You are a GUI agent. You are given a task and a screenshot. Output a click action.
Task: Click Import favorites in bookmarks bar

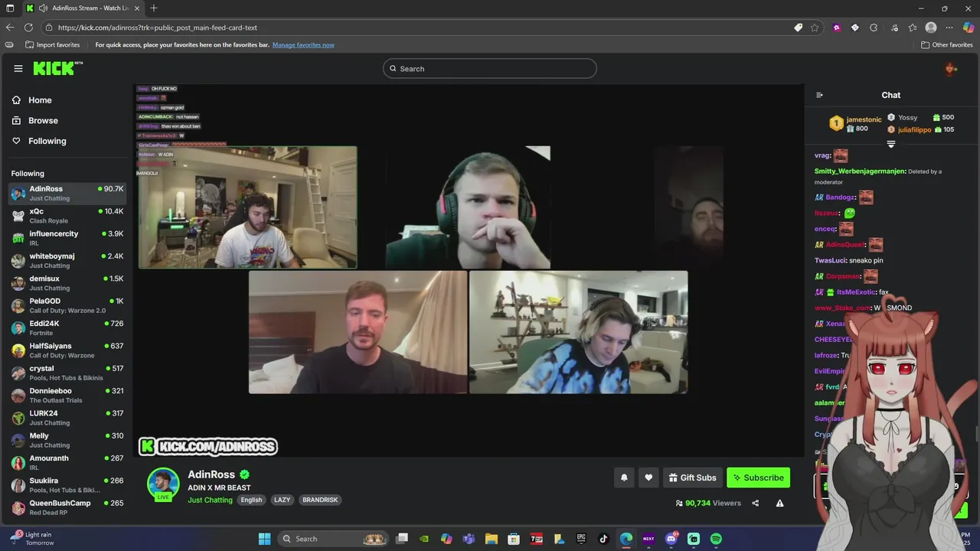53,45
